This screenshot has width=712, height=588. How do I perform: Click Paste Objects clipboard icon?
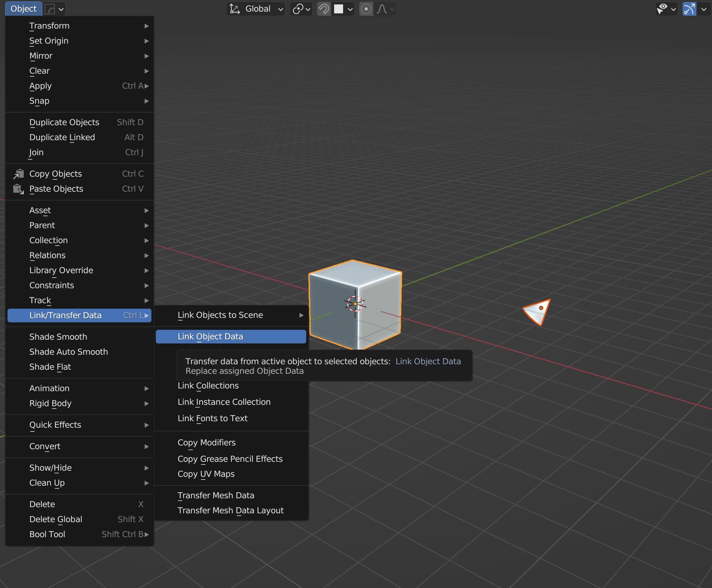[x=18, y=189]
